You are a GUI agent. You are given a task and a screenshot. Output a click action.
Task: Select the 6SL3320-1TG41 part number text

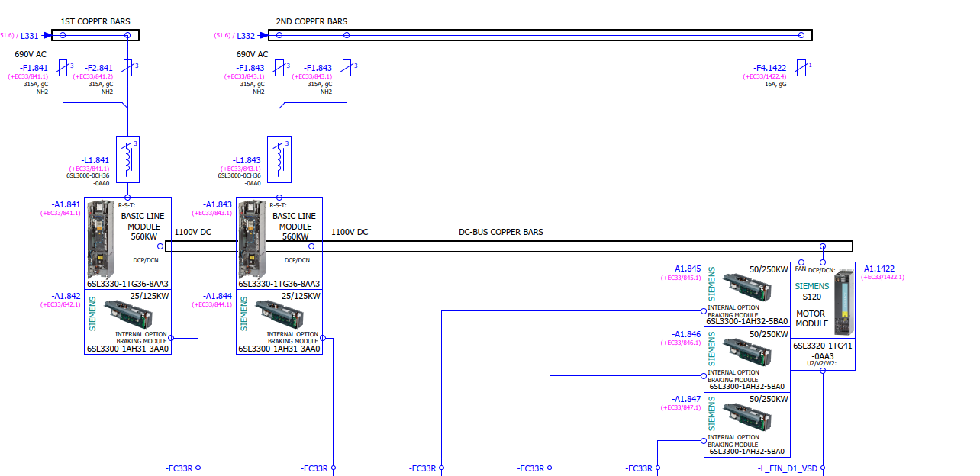pos(822,346)
